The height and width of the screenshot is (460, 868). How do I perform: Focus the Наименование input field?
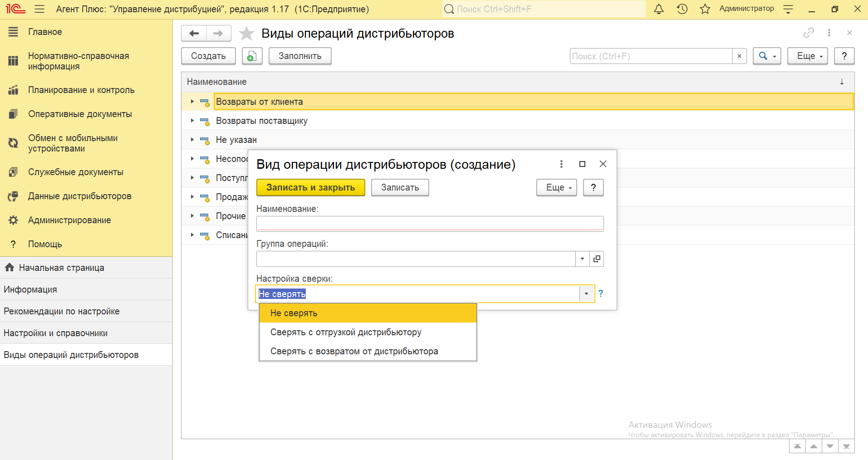[430, 224]
